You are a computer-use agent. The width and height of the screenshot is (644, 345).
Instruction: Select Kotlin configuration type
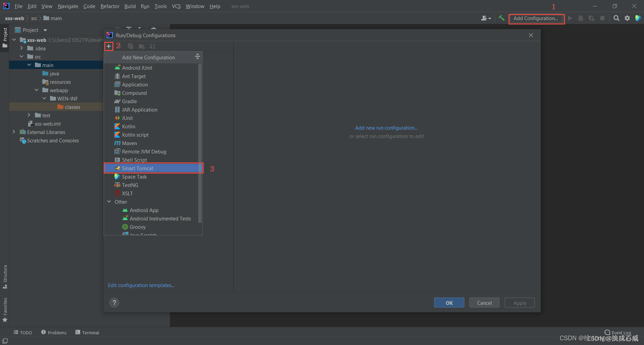click(x=153, y=126)
